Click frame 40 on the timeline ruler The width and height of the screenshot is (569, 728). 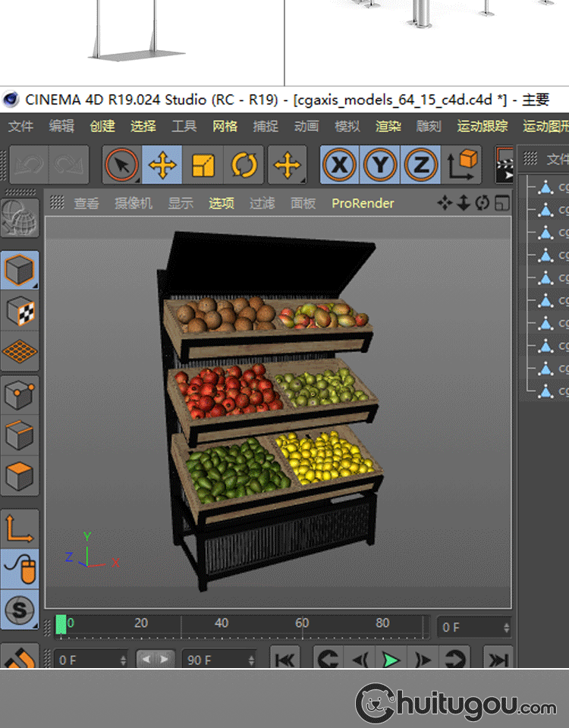point(222,625)
